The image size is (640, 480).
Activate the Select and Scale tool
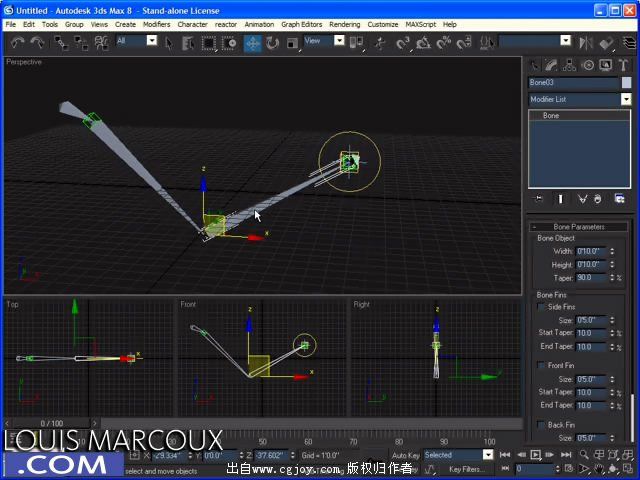tap(292, 43)
